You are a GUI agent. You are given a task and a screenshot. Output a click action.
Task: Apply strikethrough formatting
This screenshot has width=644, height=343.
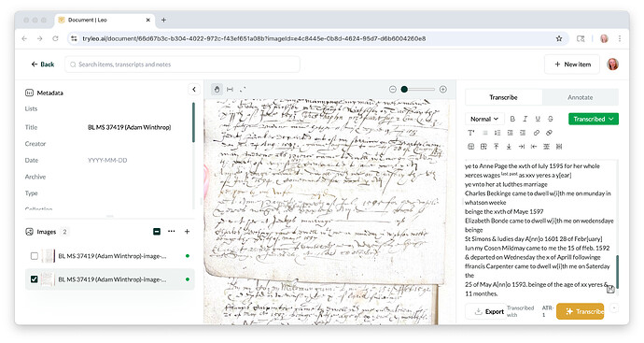(x=551, y=119)
